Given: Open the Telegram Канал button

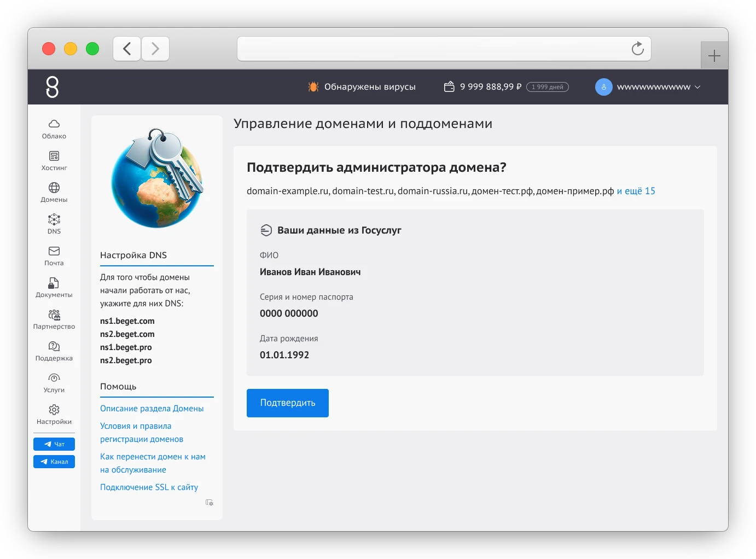Looking at the screenshot, I should [x=54, y=462].
